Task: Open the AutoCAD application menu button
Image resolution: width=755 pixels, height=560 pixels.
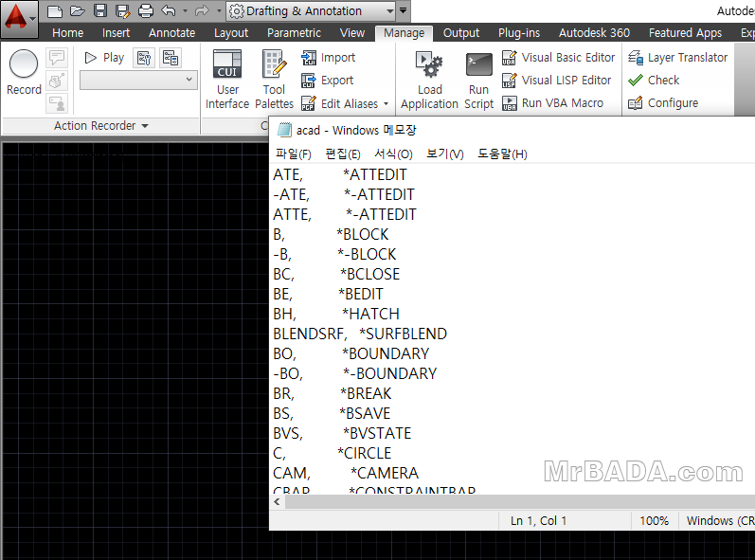Action: click(x=19, y=19)
